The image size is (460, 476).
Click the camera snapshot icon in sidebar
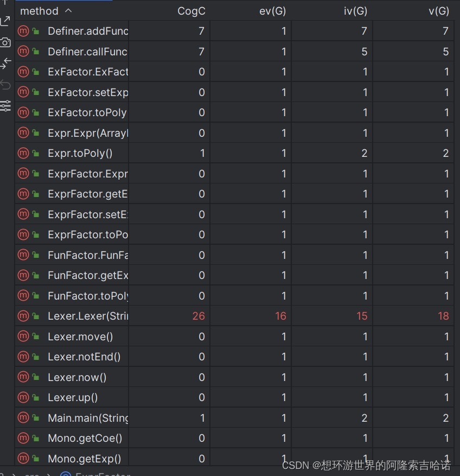coord(5,42)
